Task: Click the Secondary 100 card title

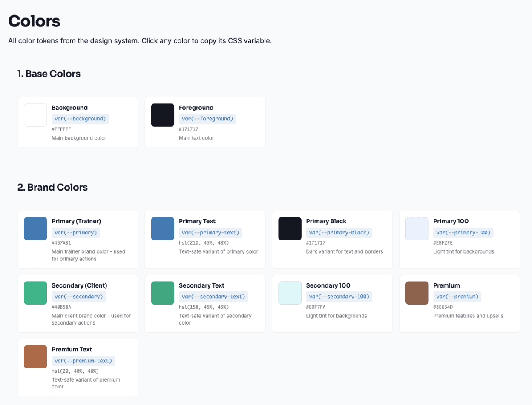Action: (x=328, y=285)
